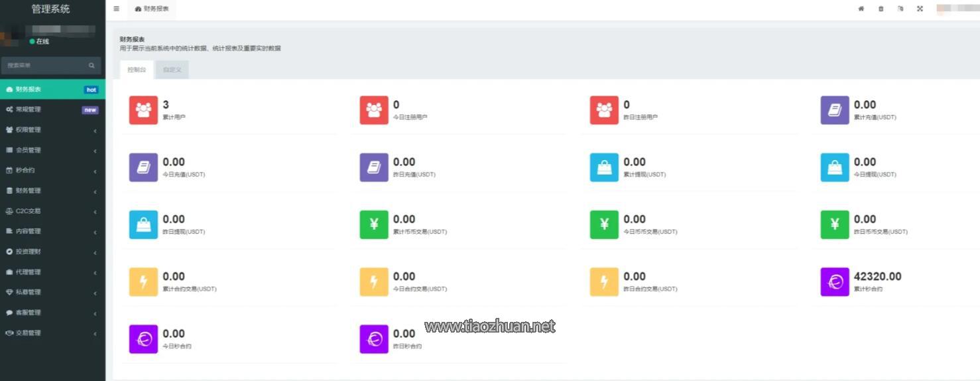980x381 pixels.
Task: Click the 财务报表 heading above description
Action: pos(132,40)
